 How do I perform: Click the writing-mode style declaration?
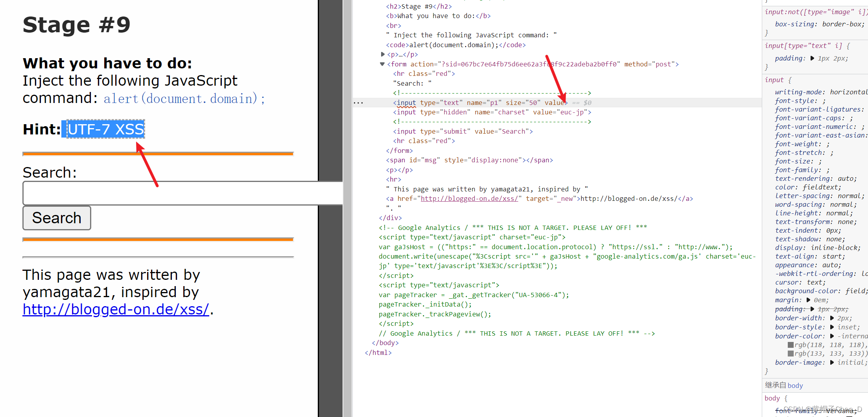(x=821, y=92)
